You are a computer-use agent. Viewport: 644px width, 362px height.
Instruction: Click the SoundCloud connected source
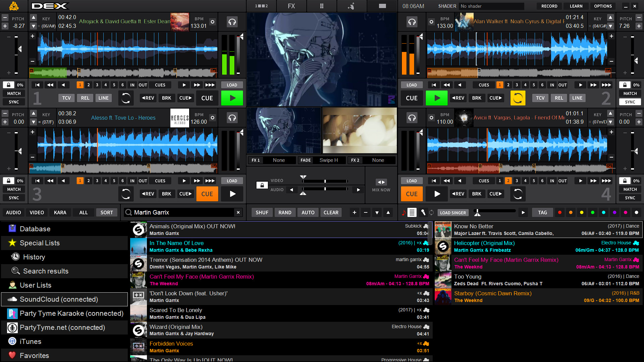coord(59,299)
